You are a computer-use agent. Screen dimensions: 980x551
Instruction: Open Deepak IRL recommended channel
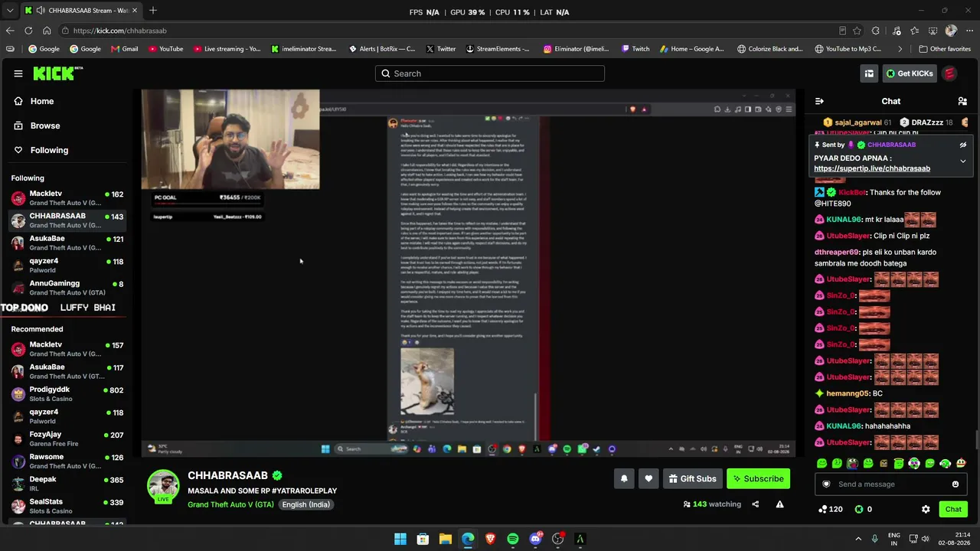point(67,484)
